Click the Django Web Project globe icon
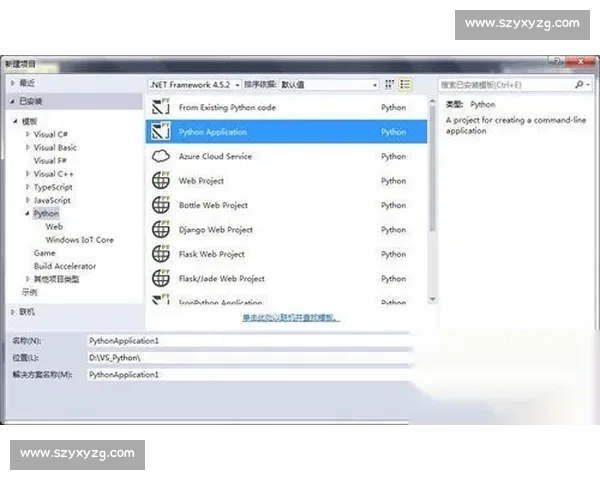This screenshot has width=600, height=480. tap(161, 229)
